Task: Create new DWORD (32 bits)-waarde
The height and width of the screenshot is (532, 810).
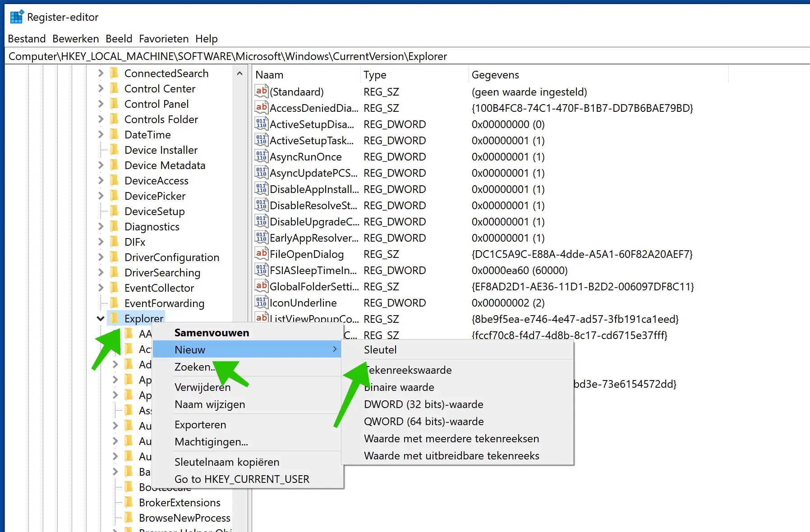Action: pyautogui.click(x=458, y=404)
